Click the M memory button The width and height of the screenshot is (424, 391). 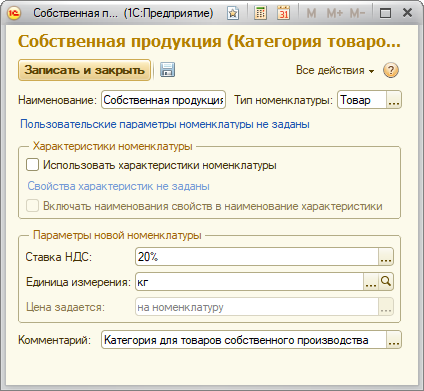tap(311, 13)
